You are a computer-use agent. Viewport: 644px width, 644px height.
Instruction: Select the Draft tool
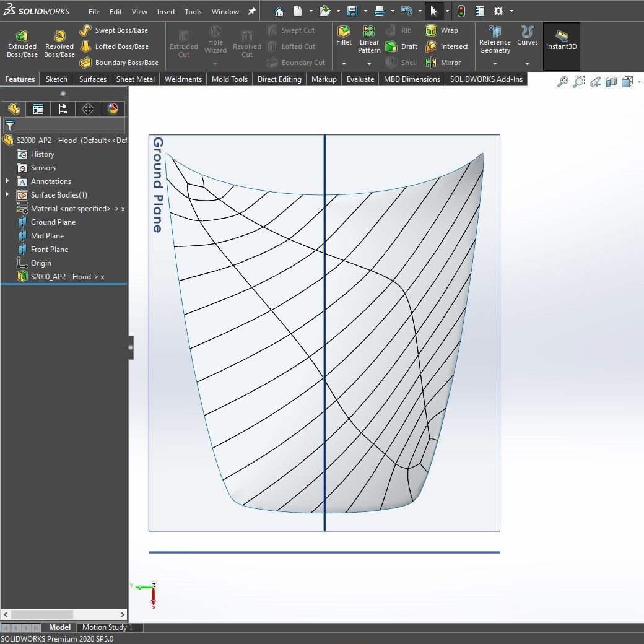pyautogui.click(x=401, y=46)
